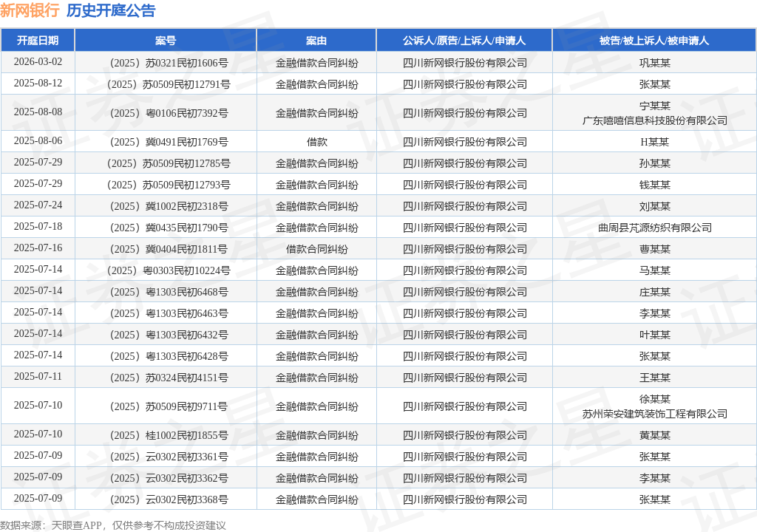757x532 pixels.
Task: Click defendant 王某某
Action: [655, 378]
